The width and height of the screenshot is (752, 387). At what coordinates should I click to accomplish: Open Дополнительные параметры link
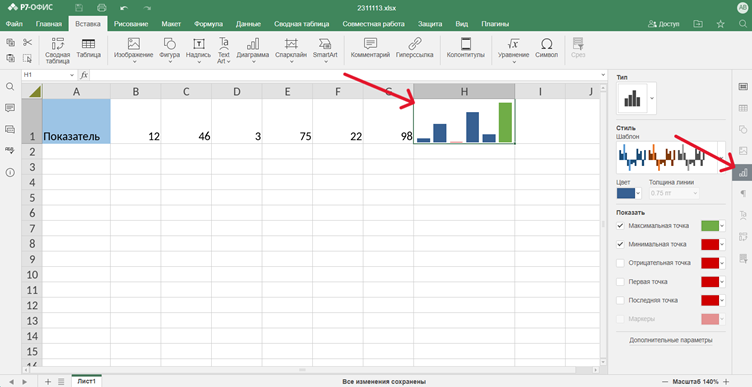click(x=671, y=340)
